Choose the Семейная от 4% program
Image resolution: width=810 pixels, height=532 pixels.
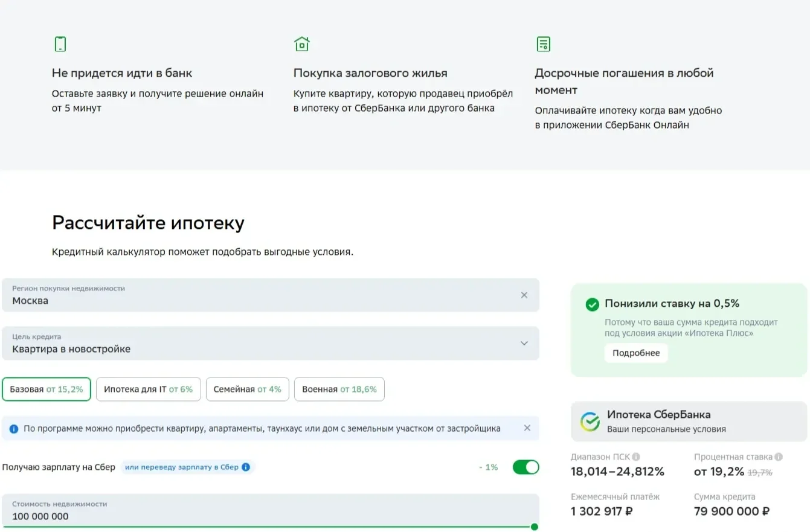click(248, 389)
